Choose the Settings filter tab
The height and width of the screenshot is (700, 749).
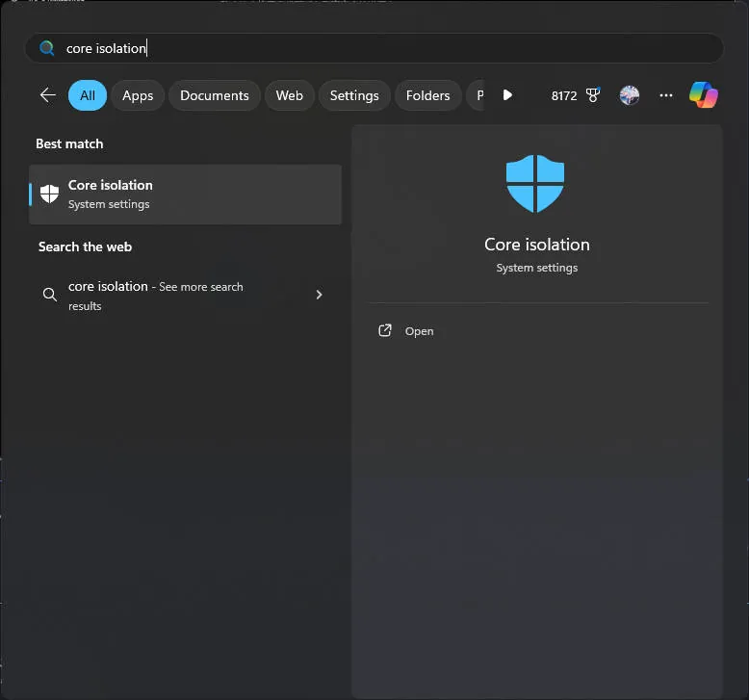(354, 95)
